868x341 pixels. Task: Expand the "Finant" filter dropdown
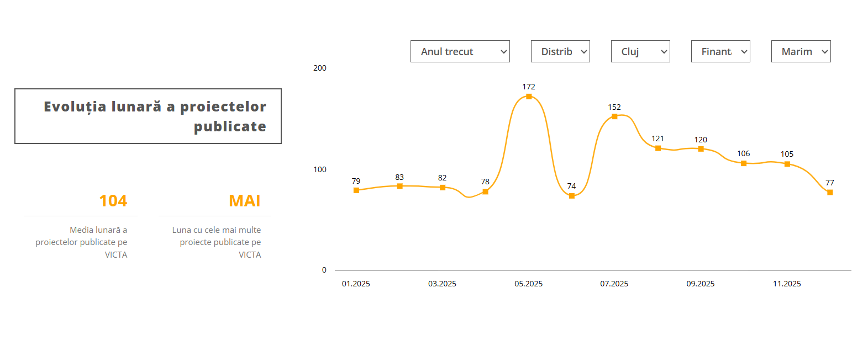coord(720,51)
